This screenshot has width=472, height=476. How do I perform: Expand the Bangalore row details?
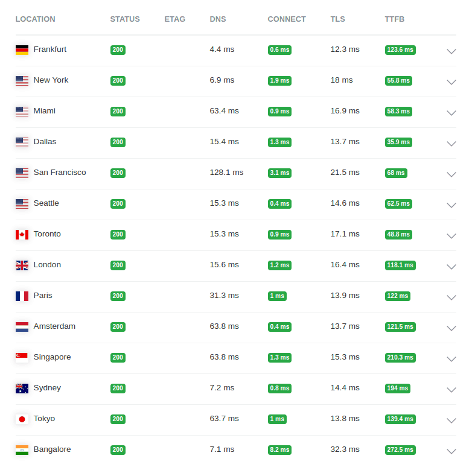[451, 451]
